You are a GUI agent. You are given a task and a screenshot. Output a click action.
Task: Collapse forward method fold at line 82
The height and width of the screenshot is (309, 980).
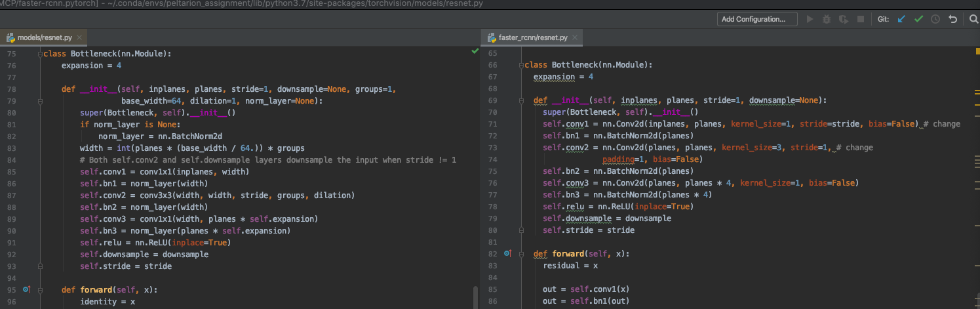point(521,253)
